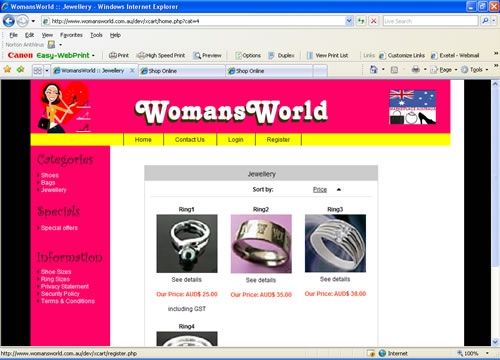Switch to the second Shop Online tab
This screenshot has width=500, height=360.
pyautogui.click(x=269, y=71)
